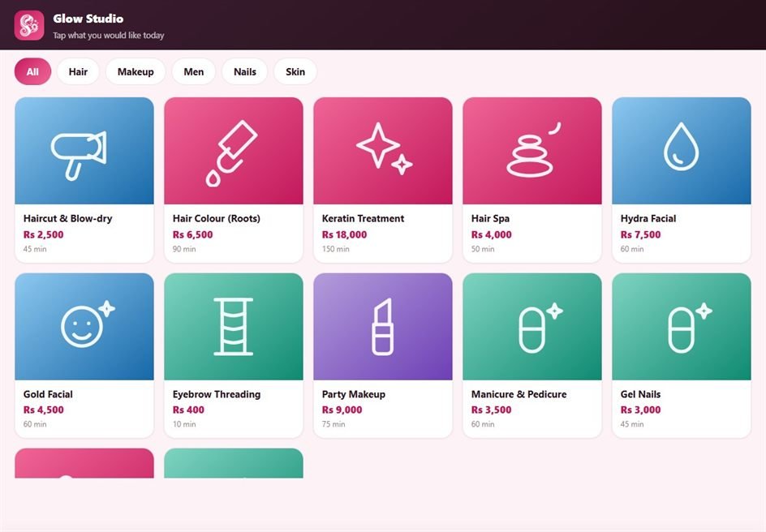The height and width of the screenshot is (532, 766).
Task: Tap the hair dye tube icon
Action: tap(231, 154)
